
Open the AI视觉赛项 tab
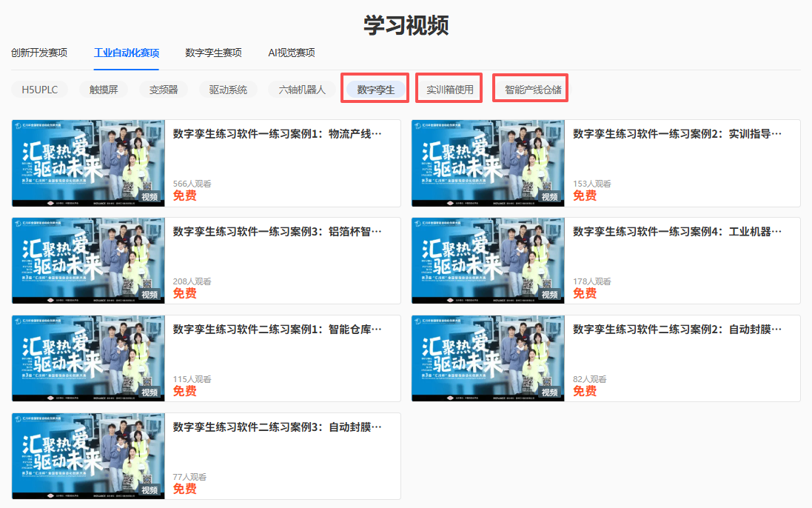(x=292, y=53)
